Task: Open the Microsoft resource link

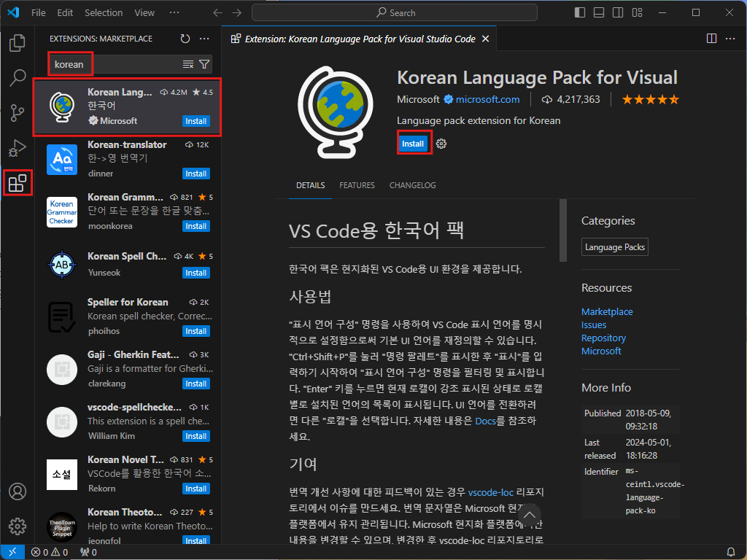Action: (601, 351)
